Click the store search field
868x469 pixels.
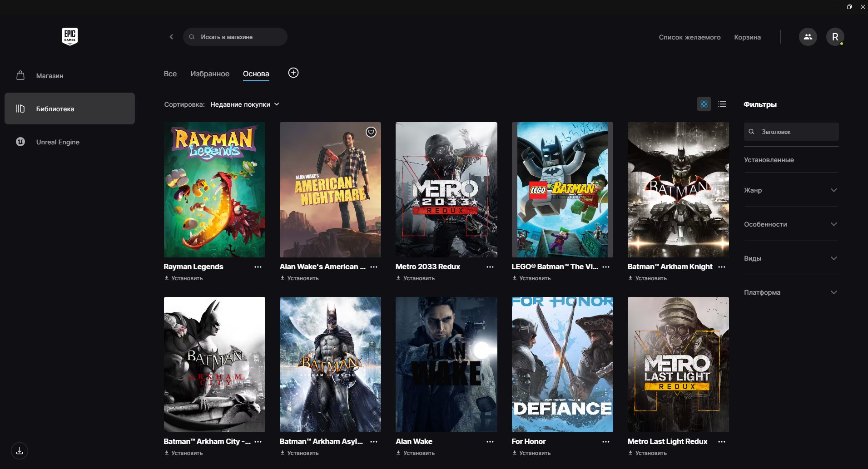coord(235,37)
